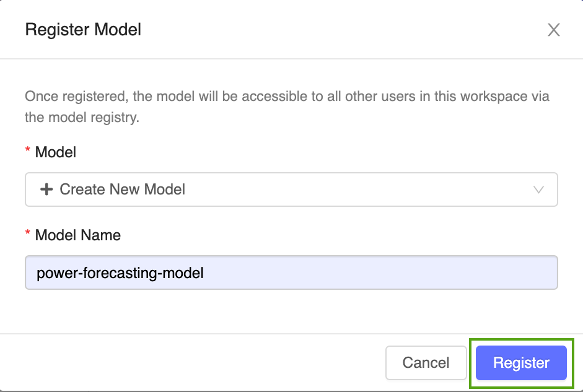This screenshot has width=583, height=392.
Task: Click the plus icon beside Create New Model
Action: 47,189
